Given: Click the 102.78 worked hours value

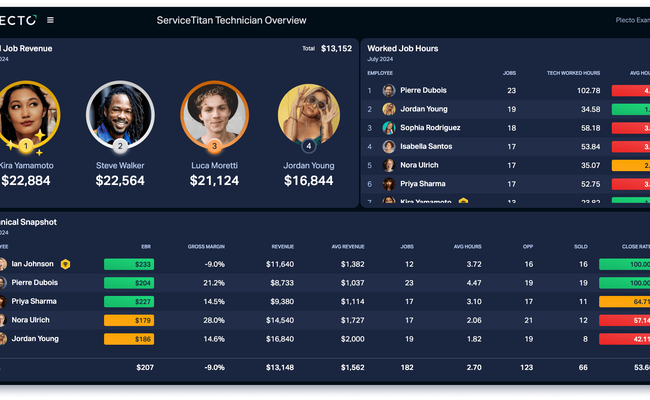Looking at the screenshot, I should pos(589,90).
